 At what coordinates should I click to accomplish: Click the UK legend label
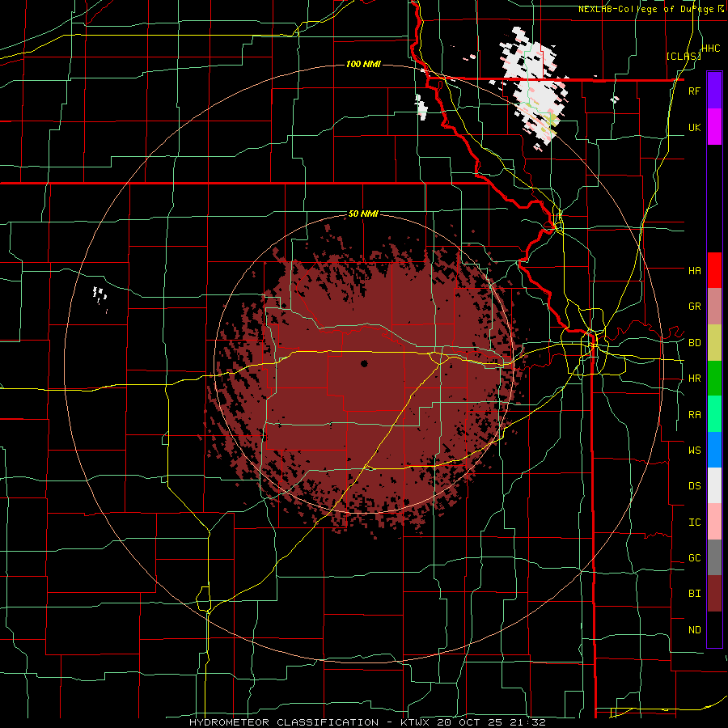(x=694, y=128)
